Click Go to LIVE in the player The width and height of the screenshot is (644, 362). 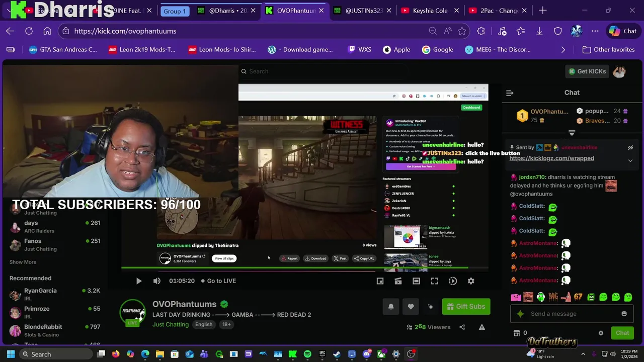click(x=218, y=281)
